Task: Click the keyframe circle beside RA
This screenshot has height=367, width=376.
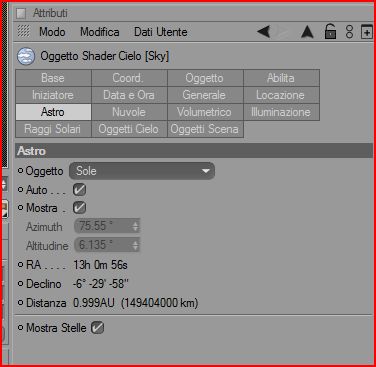Action: point(20,265)
